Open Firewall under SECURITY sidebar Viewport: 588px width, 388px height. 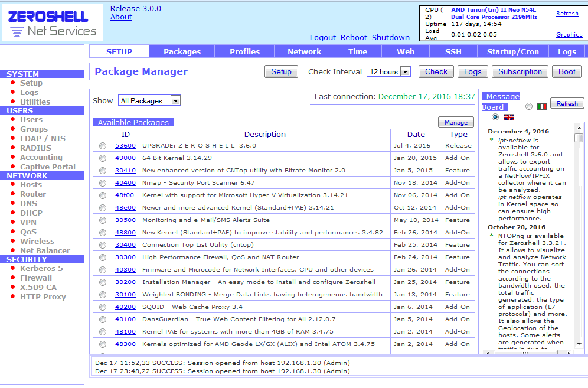pyautogui.click(x=36, y=278)
